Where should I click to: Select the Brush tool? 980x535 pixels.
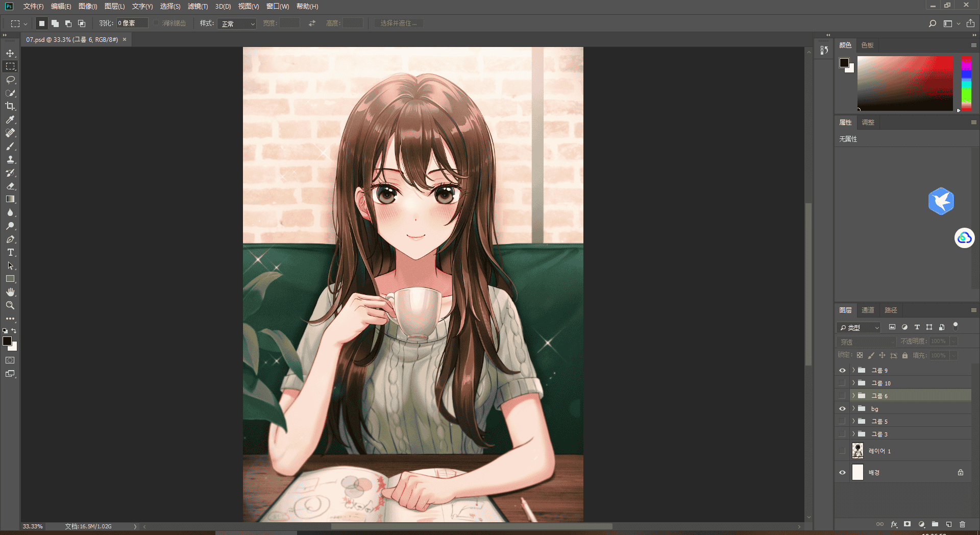click(10, 146)
